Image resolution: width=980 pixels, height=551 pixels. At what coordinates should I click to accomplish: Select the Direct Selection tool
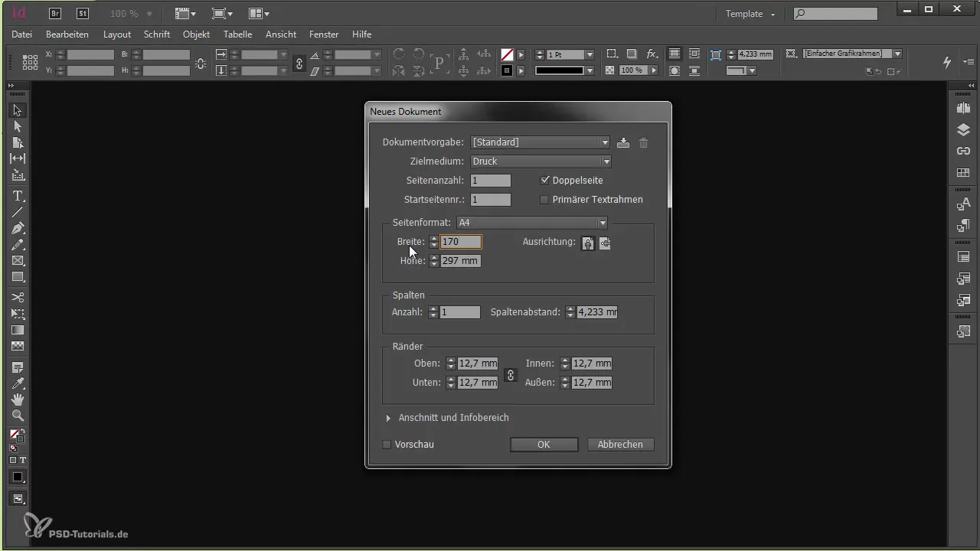[x=18, y=126]
